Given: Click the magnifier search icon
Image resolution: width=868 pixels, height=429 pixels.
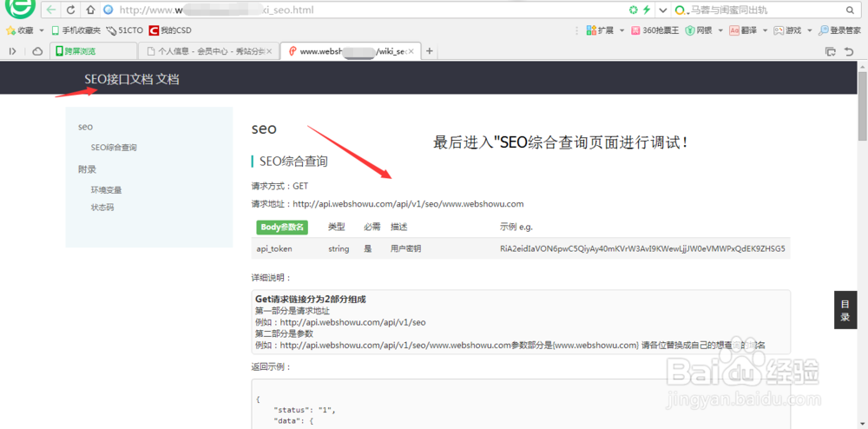Looking at the screenshot, I should point(850,10).
